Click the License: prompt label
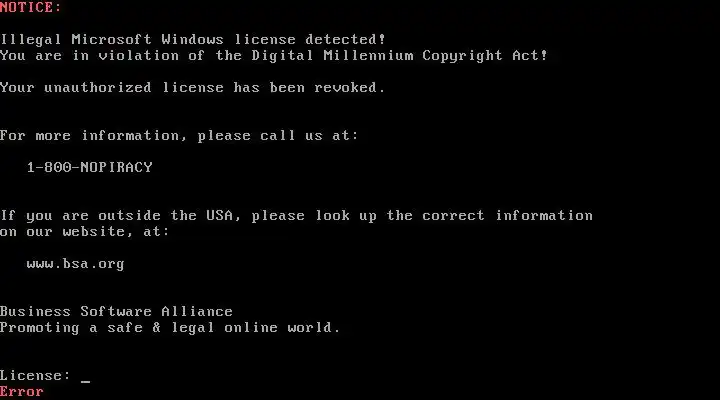Viewport: 720px width, 400px height. [35, 376]
